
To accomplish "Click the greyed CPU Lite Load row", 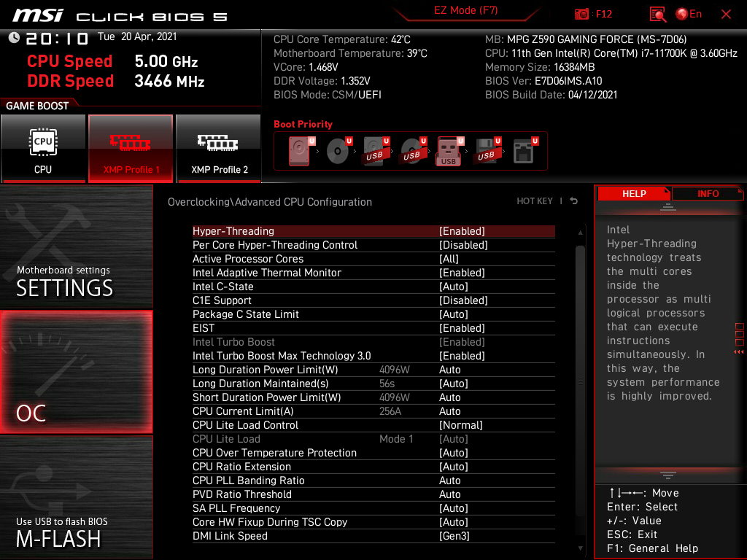I will (x=373, y=438).
